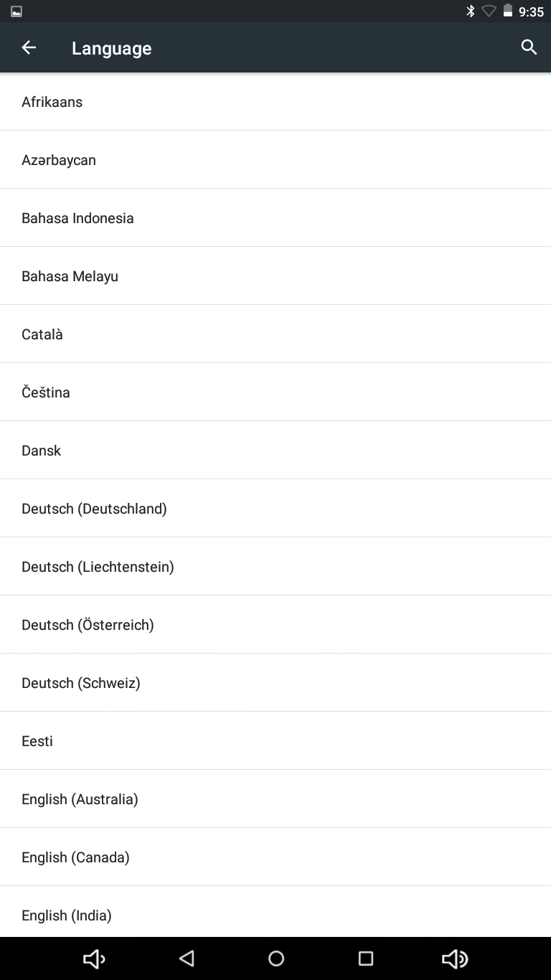This screenshot has width=551, height=980.
Task: Tap the Bluetooth status bar icon
Action: (x=471, y=11)
